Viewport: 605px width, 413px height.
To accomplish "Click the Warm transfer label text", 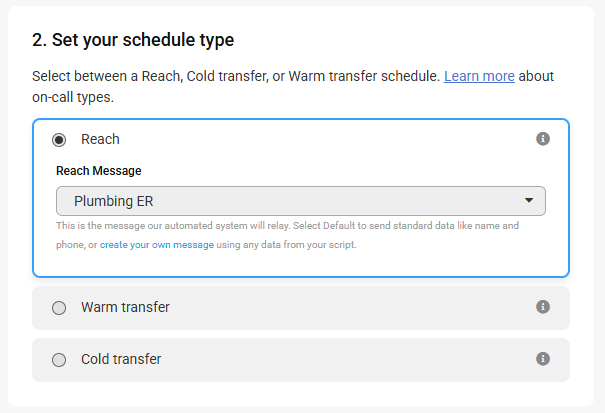I will tap(125, 307).
